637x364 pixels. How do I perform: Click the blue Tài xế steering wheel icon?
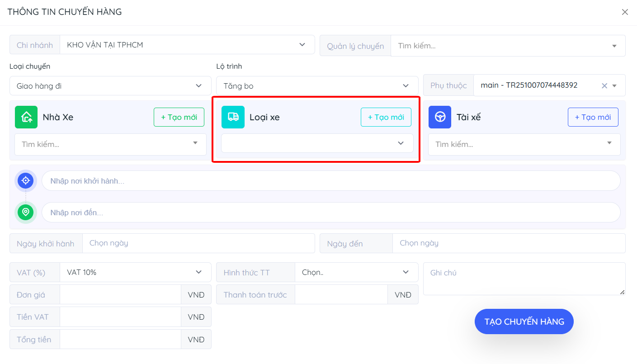point(439,117)
